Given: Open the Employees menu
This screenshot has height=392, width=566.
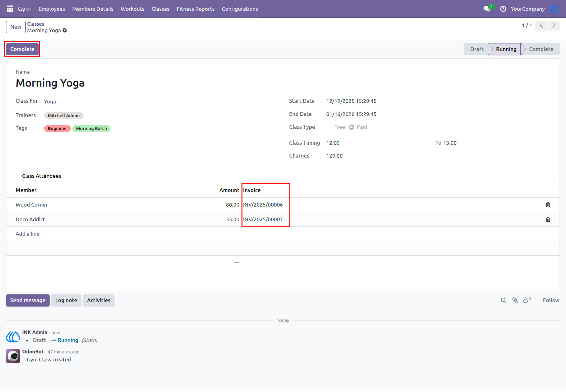Looking at the screenshot, I should [x=52, y=9].
